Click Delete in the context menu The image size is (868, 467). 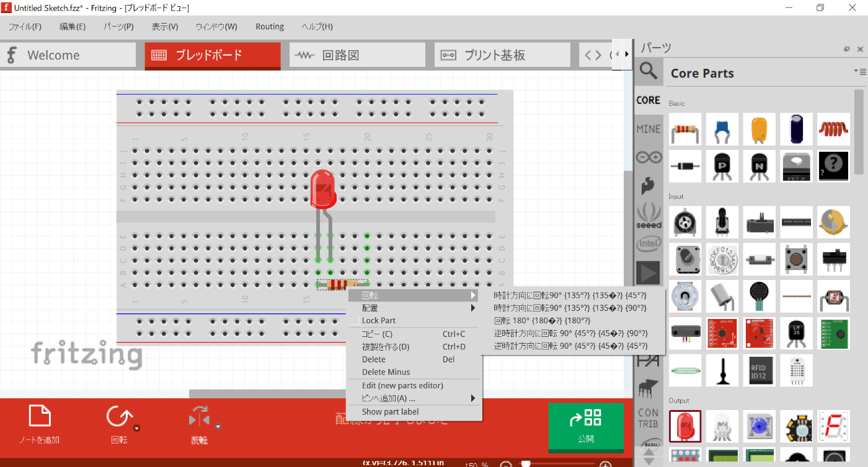pos(414,359)
